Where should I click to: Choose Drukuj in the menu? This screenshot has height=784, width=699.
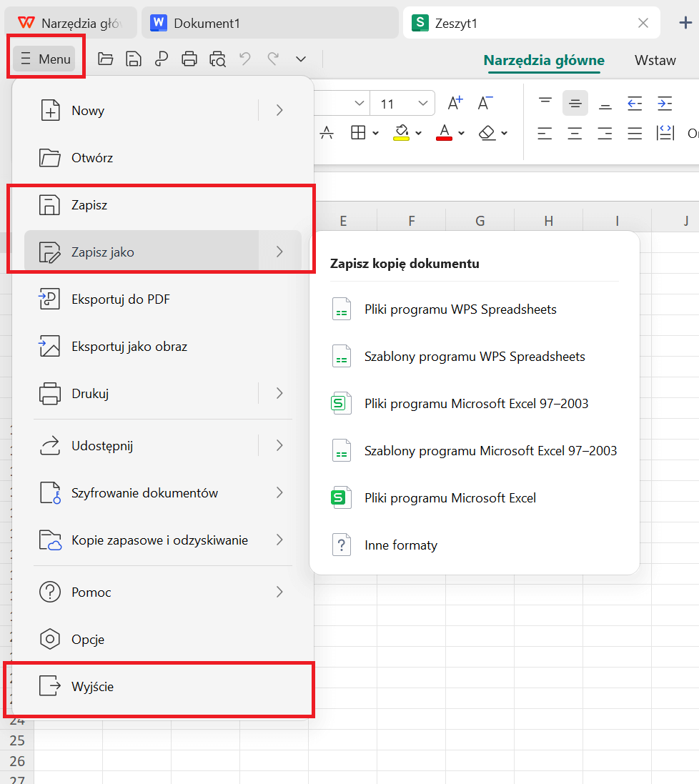[x=140, y=394]
